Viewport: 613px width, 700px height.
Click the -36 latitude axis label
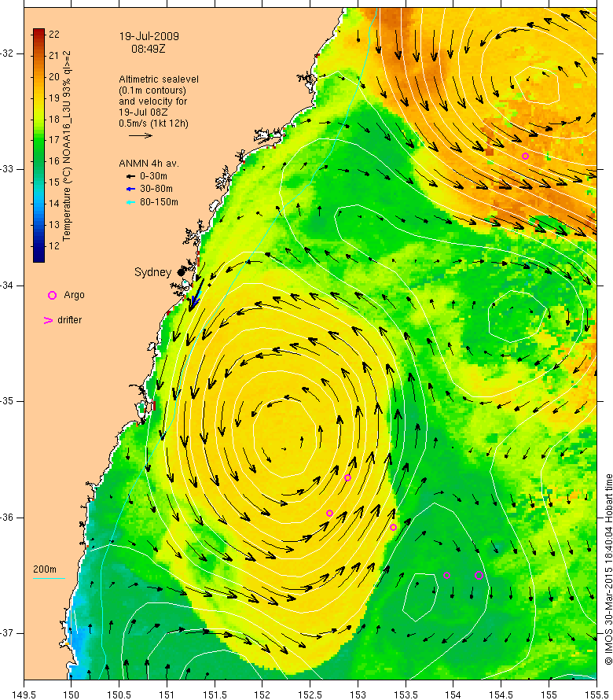(x=9, y=518)
